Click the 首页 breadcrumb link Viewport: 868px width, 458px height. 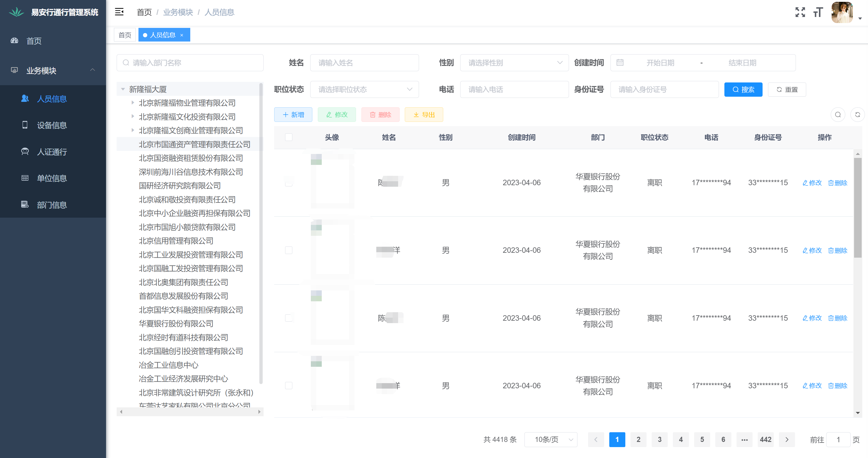(144, 12)
